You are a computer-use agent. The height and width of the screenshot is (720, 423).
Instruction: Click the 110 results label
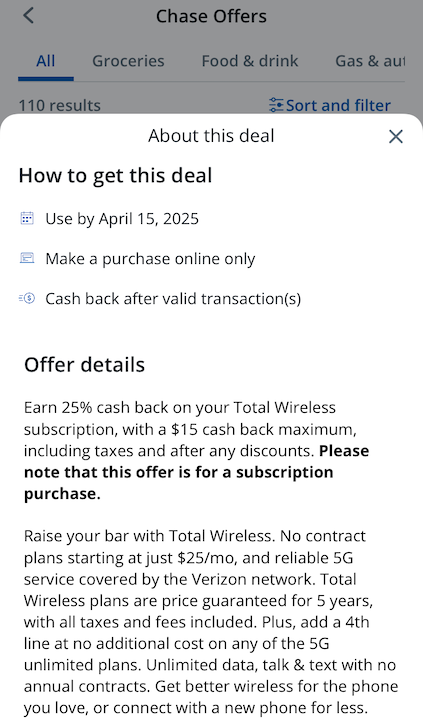(x=60, y=105)
